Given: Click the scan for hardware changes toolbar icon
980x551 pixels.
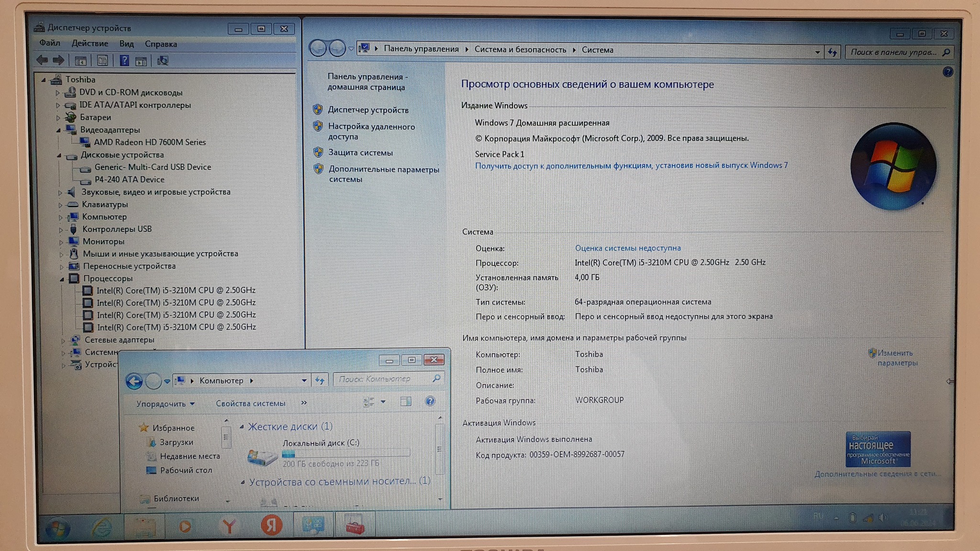Looking at the screenshot, I should tap(163, 61).
